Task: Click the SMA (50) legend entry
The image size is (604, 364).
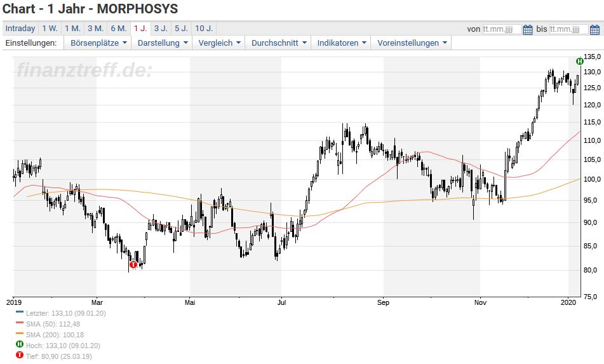Action: point(53,324)
